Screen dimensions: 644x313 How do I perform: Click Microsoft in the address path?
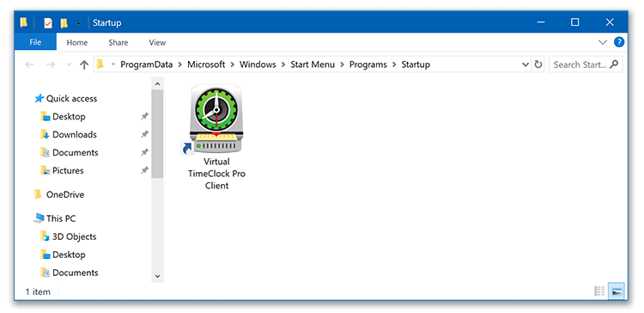pyautogui.click(x=206, y=64)
